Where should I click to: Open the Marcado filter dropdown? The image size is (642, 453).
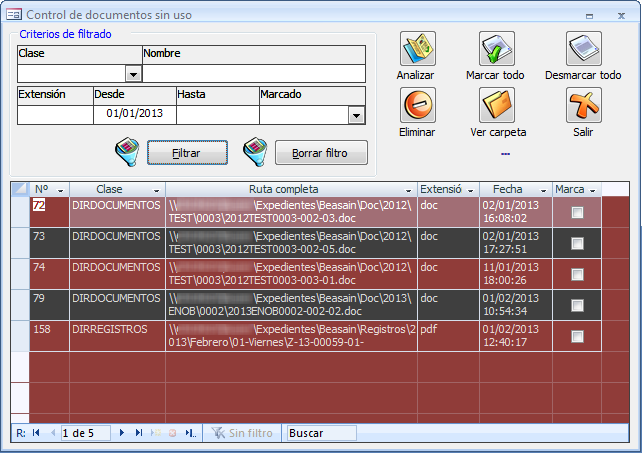pyautogui.click(x=357, y=116)
